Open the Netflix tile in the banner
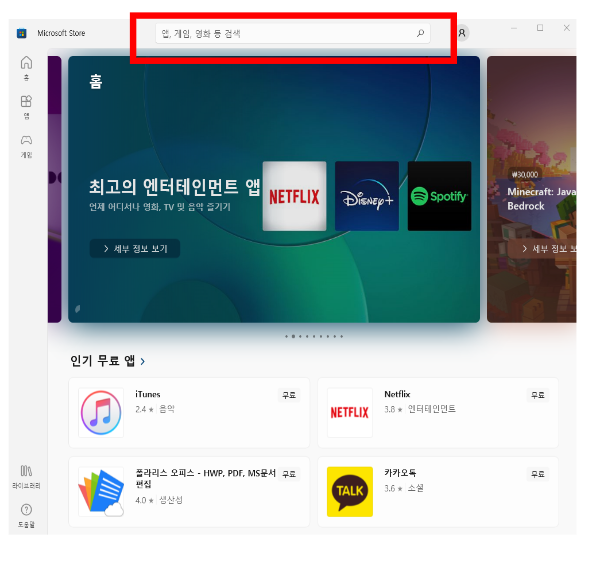Screen dimensions: 592x563 coord(294,196)
